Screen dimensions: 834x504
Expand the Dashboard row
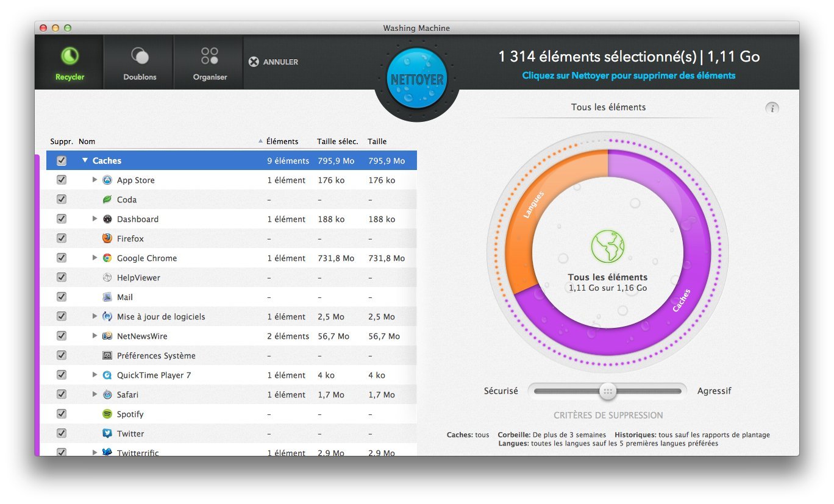click(94, 219)
